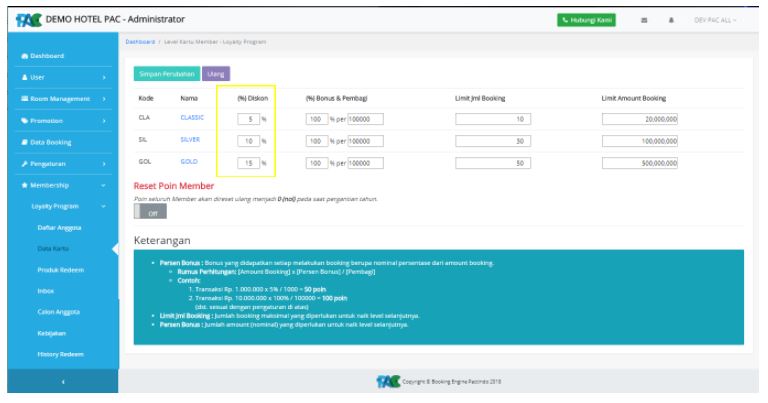Image resolution: width=768 pixels, height=403 pixels.
Task: Expand the Pengaturan submenu chevron
Action: (x=104, y=164)
